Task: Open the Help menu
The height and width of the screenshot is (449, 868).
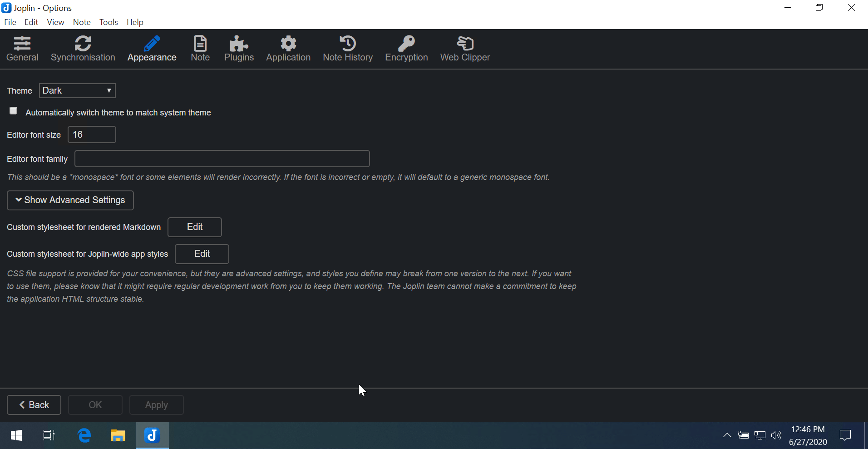Action: point(134,22)
